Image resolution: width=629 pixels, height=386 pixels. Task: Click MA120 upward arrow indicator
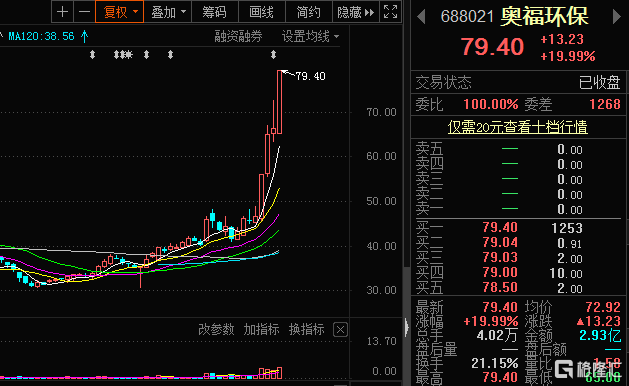[x=84, y=37]
